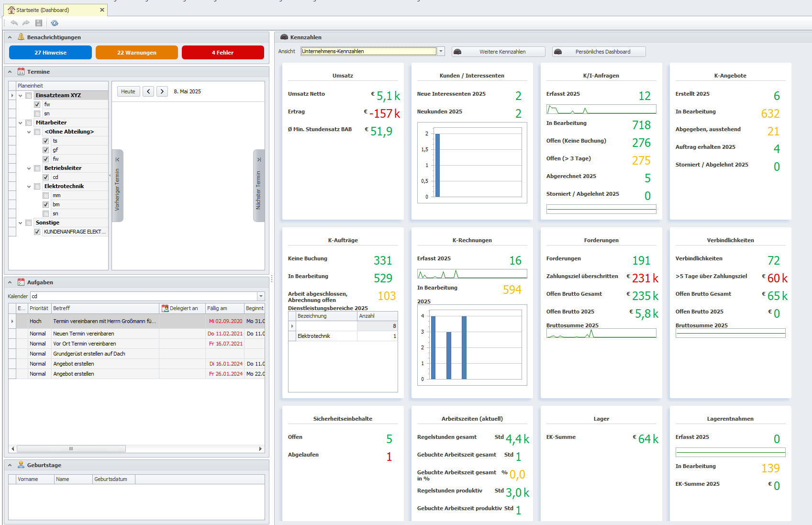
Task: Uncheck the 'gf' employee checkbox
Action: [x=46, y=150]
